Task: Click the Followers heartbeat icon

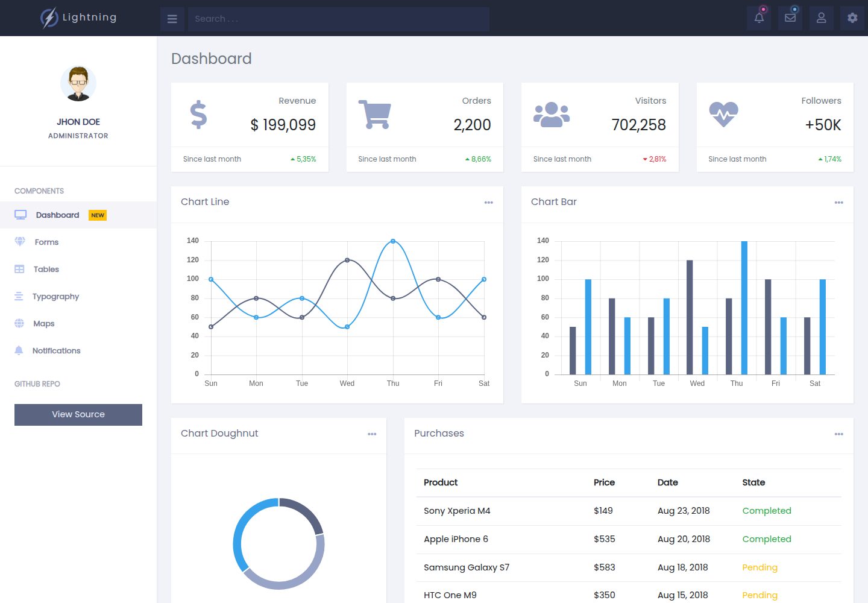Action: point(724,114)
